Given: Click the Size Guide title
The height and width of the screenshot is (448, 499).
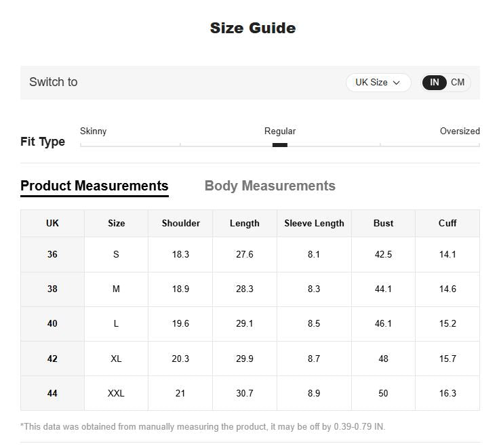Looking at the screenshot, I should point(253,28).
